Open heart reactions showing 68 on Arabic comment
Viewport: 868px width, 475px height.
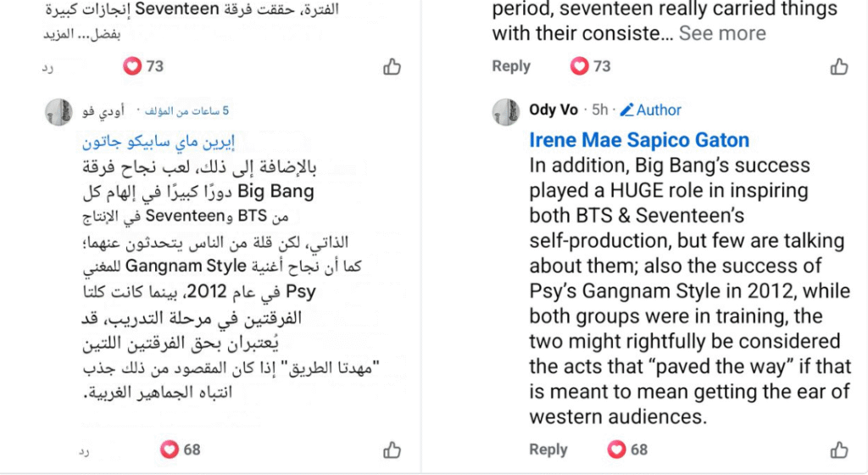point(181,450)
